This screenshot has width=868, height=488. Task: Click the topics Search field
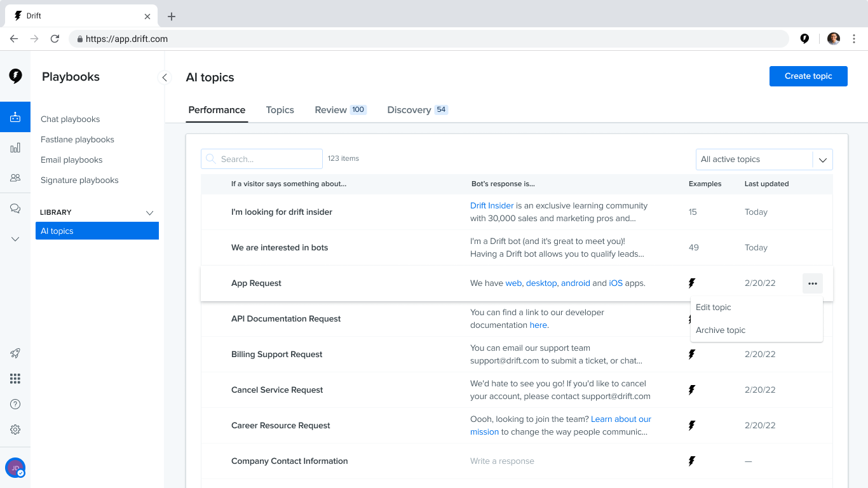point(262,159)
